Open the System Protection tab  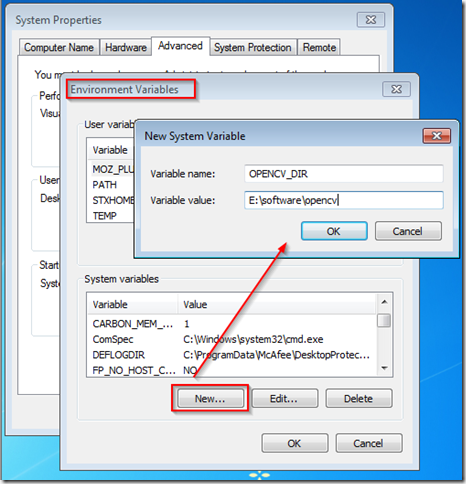point(253,47)
